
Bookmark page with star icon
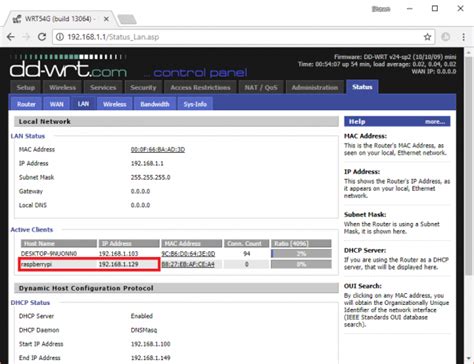click(427, 37)
